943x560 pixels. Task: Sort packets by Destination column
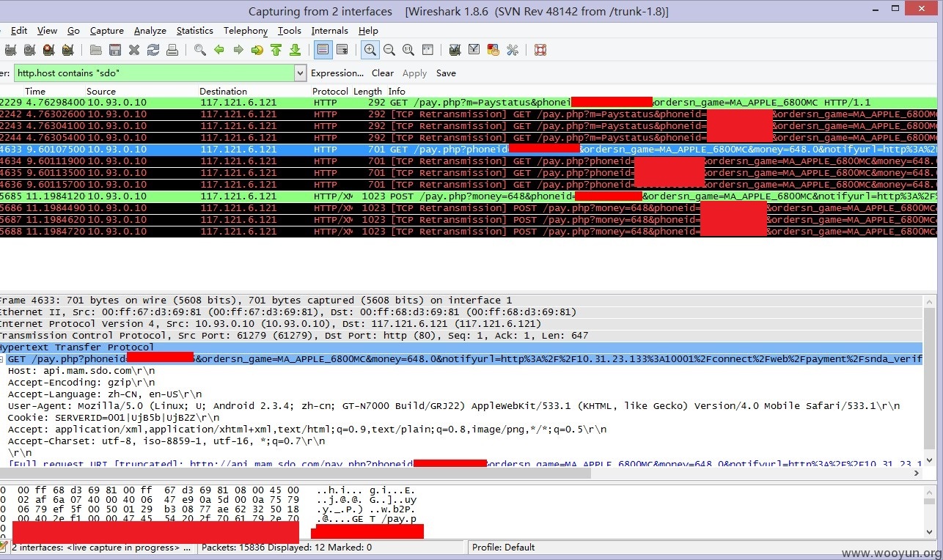(x=223, y=91)
